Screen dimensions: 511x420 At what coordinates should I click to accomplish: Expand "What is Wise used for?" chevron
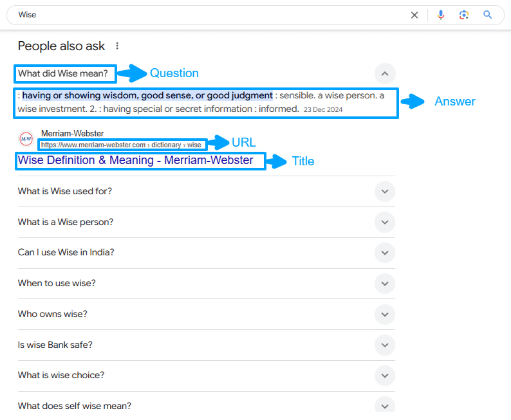[384, 191]
